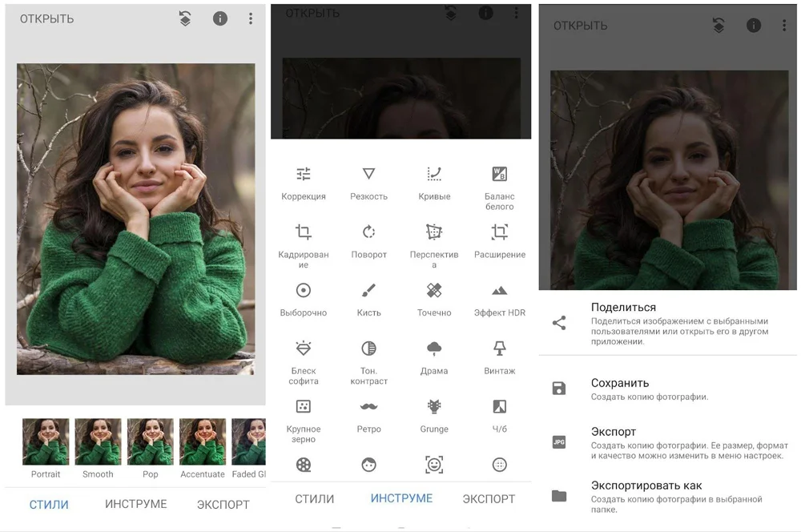The width and height of the screenshot is (801, 532).
Task: Open the Поворот rotate tool
Action: coord(368,240)
